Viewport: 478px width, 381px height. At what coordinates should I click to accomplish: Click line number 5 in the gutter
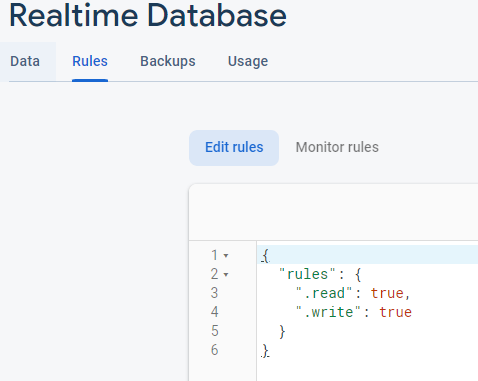pos(214,331)
